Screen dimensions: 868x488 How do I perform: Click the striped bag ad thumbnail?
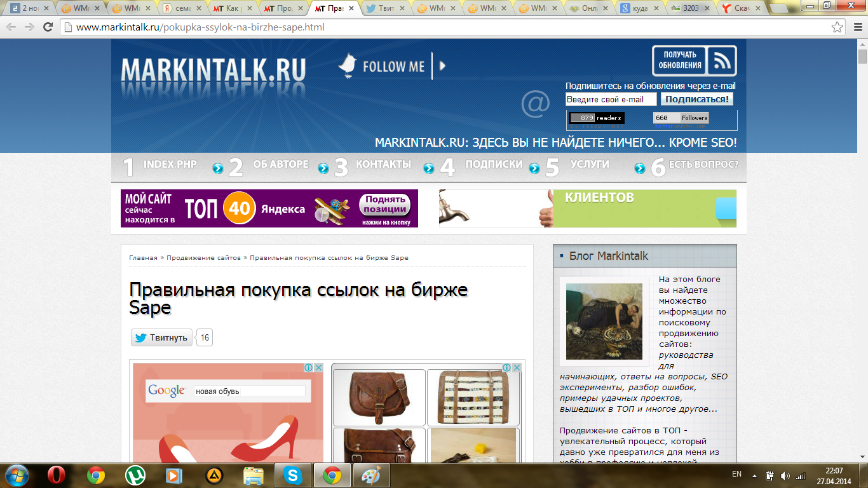pyautogui.click(x=473, y=397)
